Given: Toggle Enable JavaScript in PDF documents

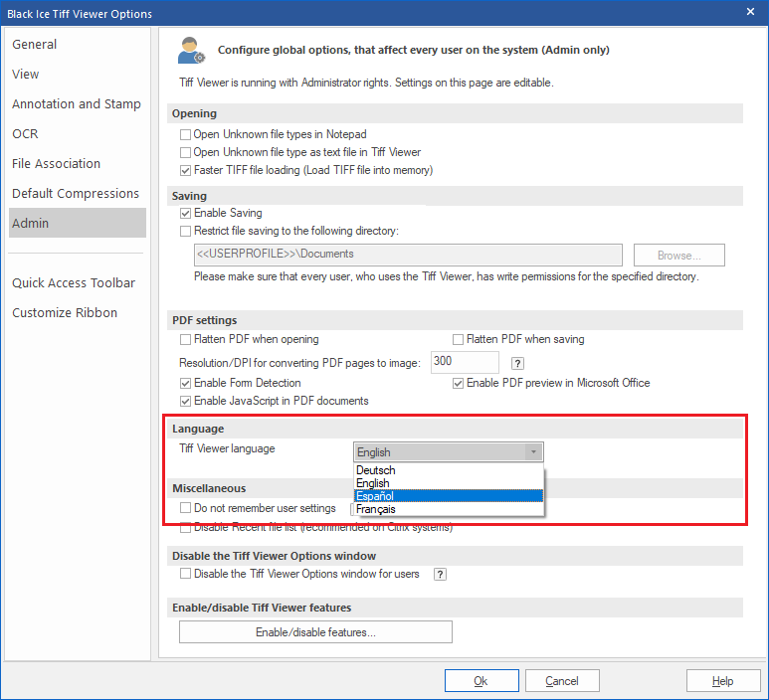Looking at the screenshot, I should 185,401.
